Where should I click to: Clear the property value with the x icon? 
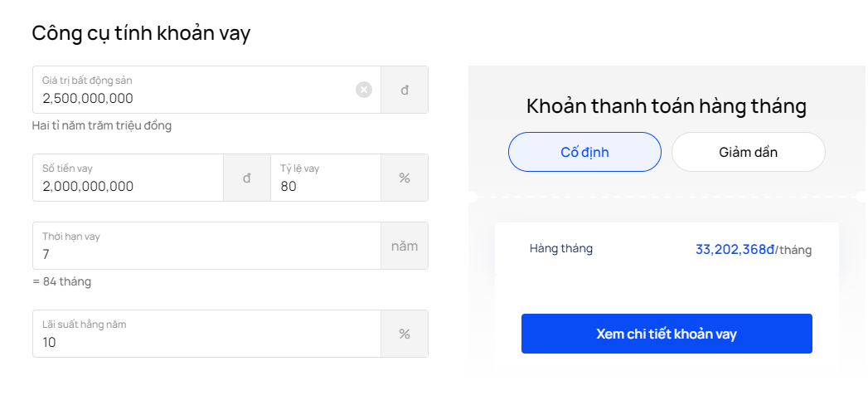[x=364, y=90]
